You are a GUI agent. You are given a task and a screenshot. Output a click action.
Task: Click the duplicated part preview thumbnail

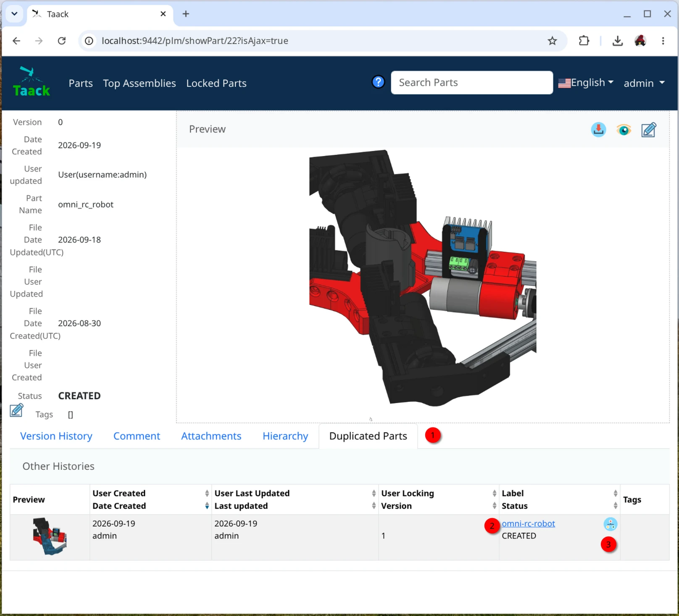50,537
